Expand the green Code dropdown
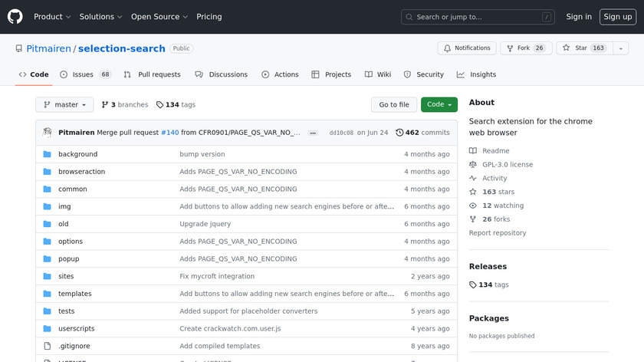Image resolution: width=644 pixels, height=362 pixels. pos(439,105)
